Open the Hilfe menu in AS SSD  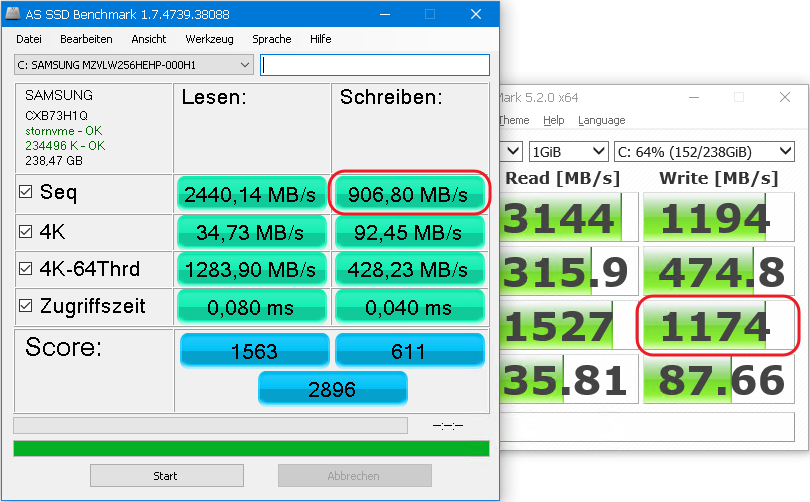[x=320, y=39]
